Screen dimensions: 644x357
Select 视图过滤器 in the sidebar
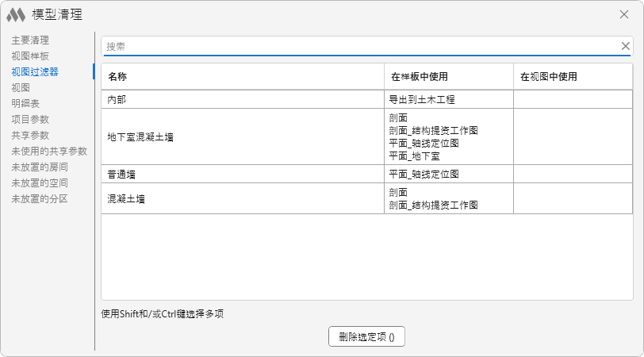[35, 71]
